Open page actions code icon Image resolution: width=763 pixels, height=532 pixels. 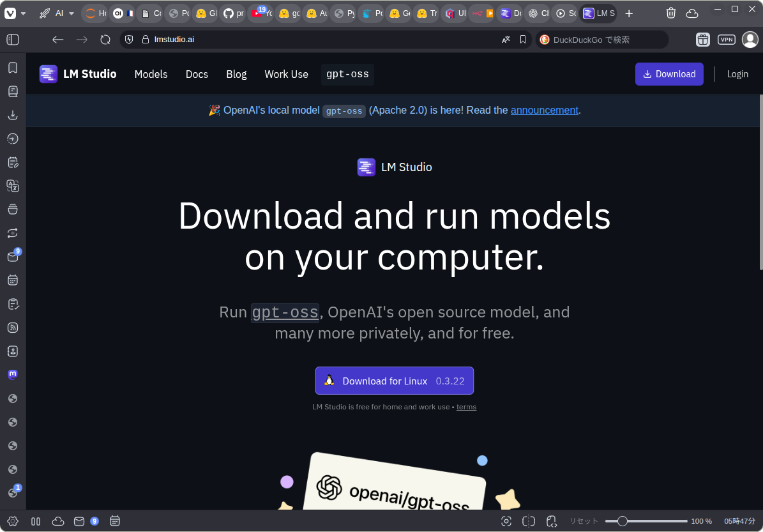point(551,521)
